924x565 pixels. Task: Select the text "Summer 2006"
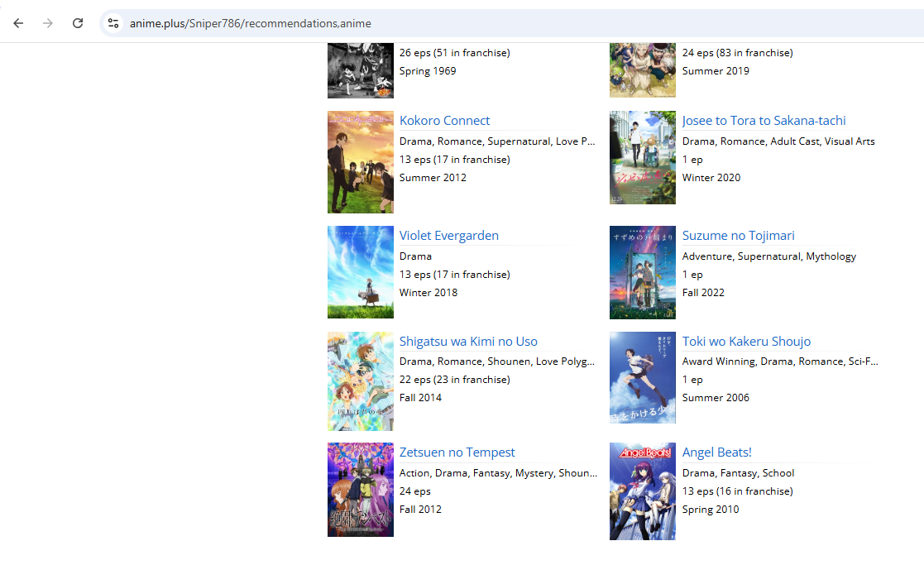coord(716,397)
